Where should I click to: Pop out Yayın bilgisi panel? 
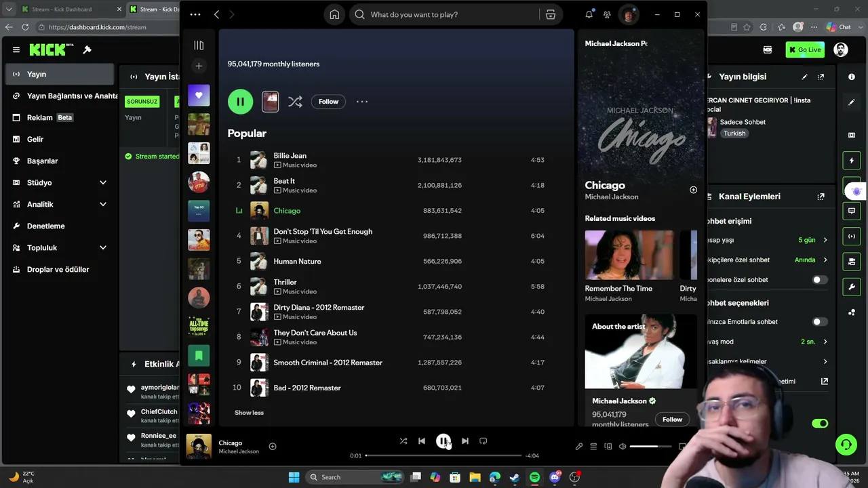[821, 77]
